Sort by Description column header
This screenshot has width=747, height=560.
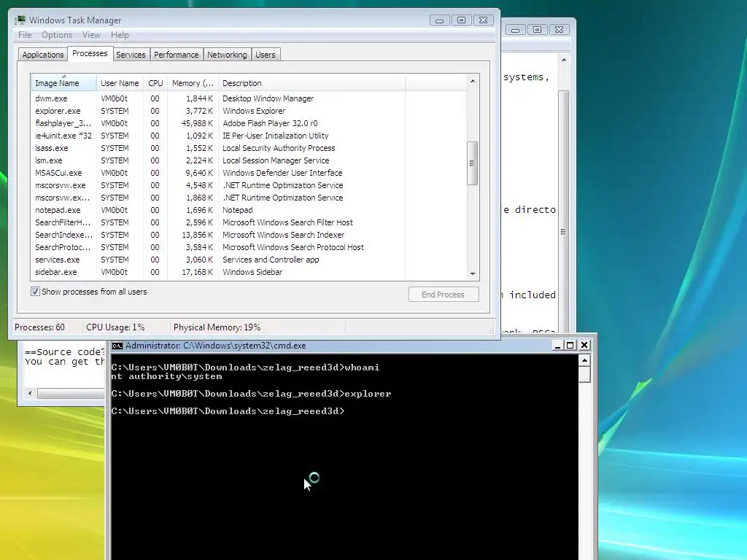point(312,83)
